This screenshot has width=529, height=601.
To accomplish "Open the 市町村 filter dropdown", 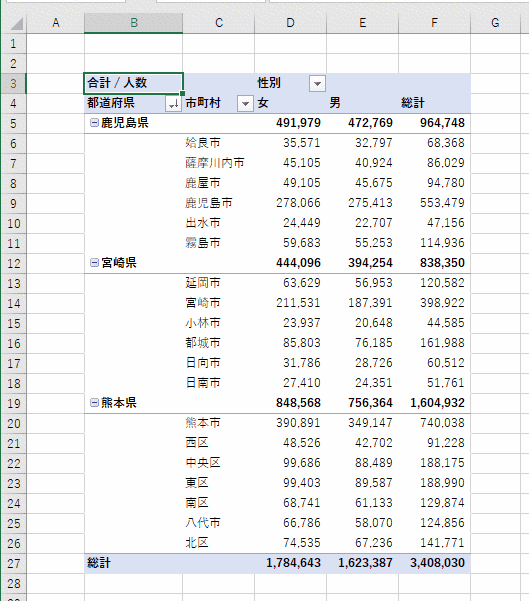I will (x=245, y=103).
